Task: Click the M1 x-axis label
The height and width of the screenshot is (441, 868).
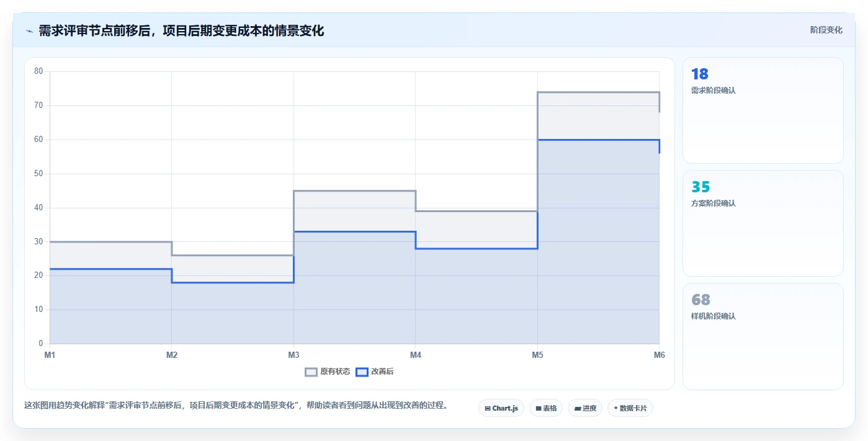Action: tap(50, 355)
